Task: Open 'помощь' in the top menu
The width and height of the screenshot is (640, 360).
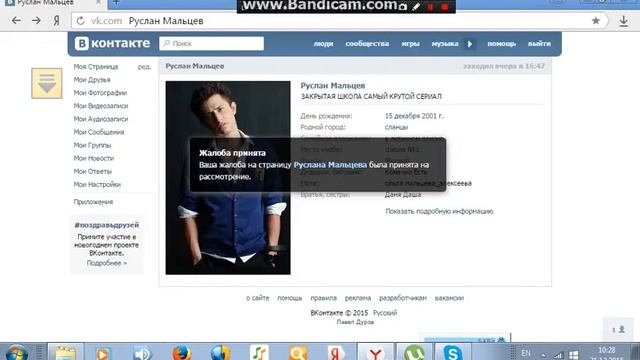Action: click(x=501, y=44)
